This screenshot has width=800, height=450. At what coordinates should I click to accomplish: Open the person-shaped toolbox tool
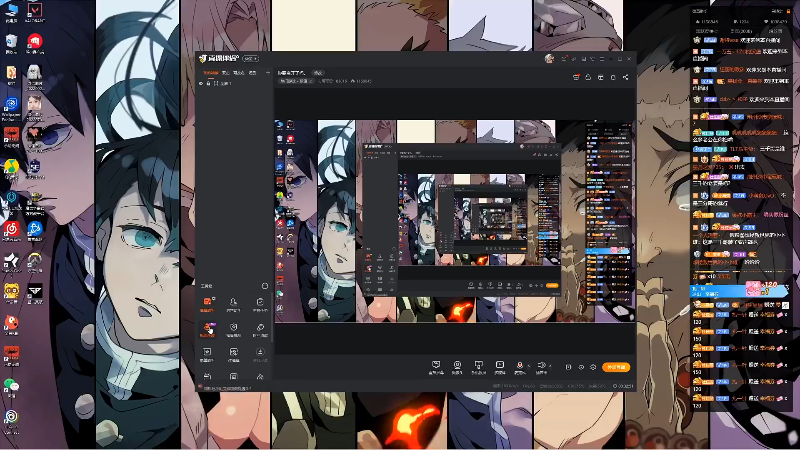[233, 304]
